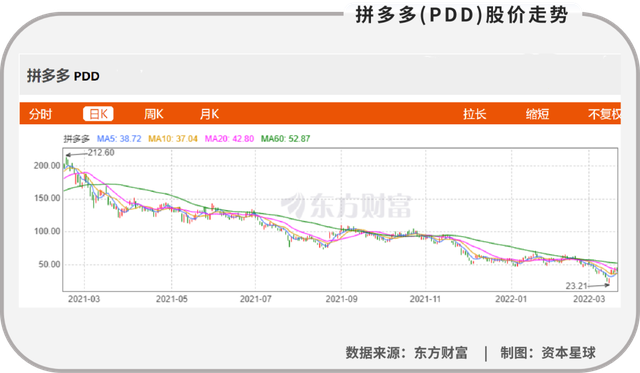
Task: Click the 2022-03 date axis label
Action: pyautogui.click(x=589, y=299)
